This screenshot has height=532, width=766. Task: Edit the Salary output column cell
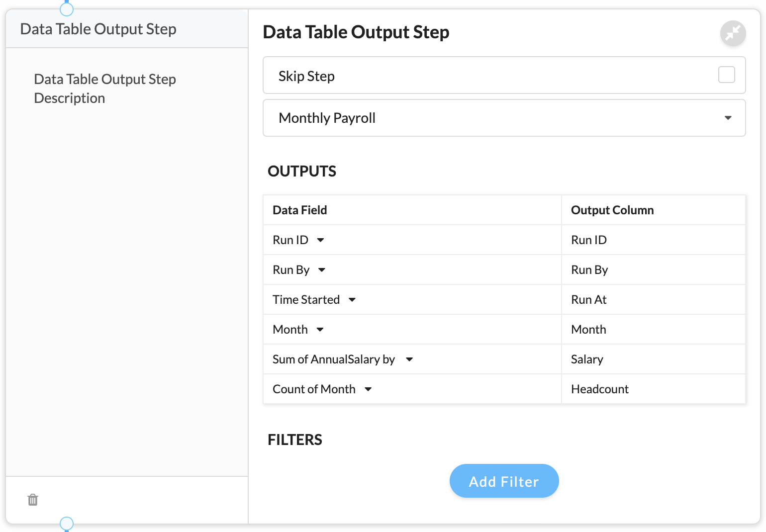tap(653, 359)
